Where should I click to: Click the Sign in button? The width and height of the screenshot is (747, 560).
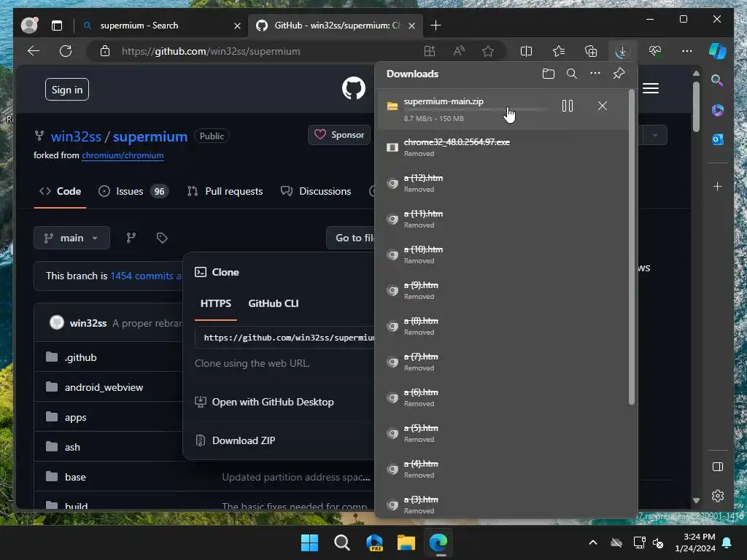[67, 90]
